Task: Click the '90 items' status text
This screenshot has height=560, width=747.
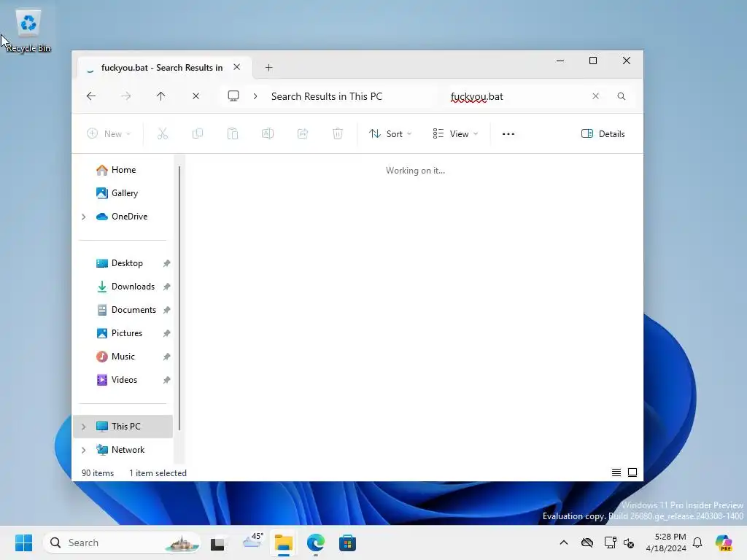Action: click(98, 472)
